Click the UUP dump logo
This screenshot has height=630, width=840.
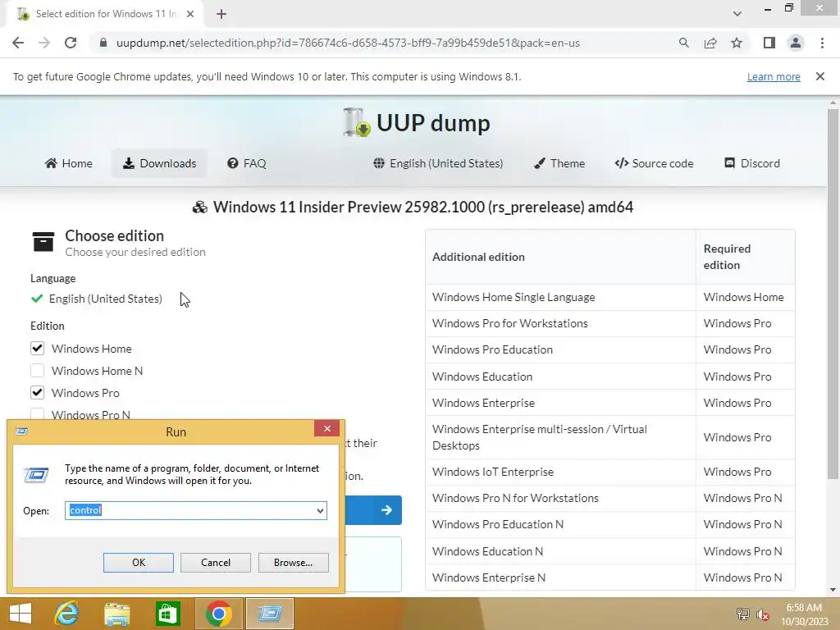point(416,123)
